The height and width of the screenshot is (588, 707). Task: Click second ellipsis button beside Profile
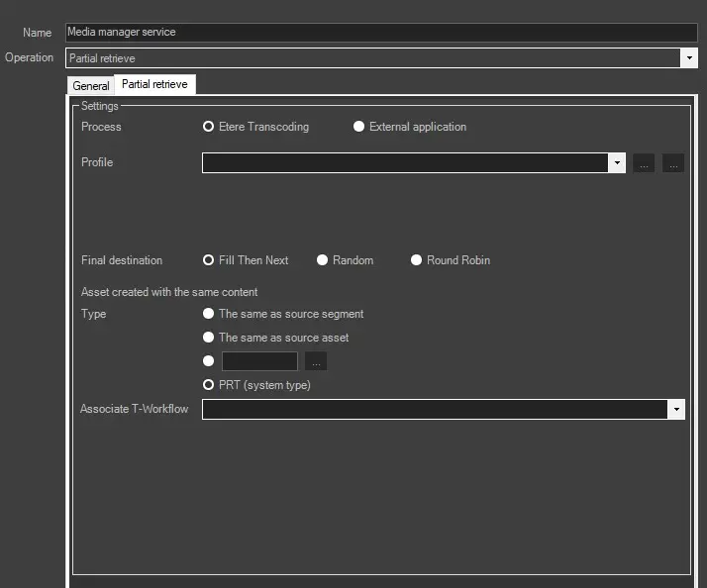pos(673,164)
